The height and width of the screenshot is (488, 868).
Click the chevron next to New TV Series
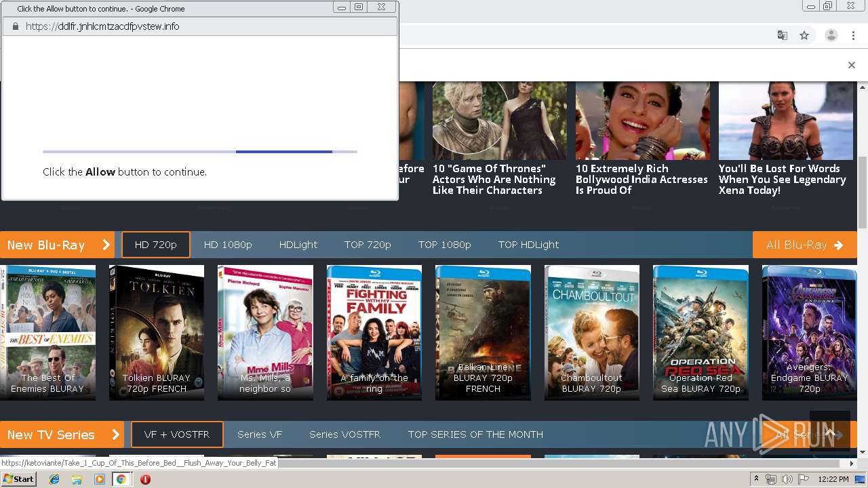(115, 434)
